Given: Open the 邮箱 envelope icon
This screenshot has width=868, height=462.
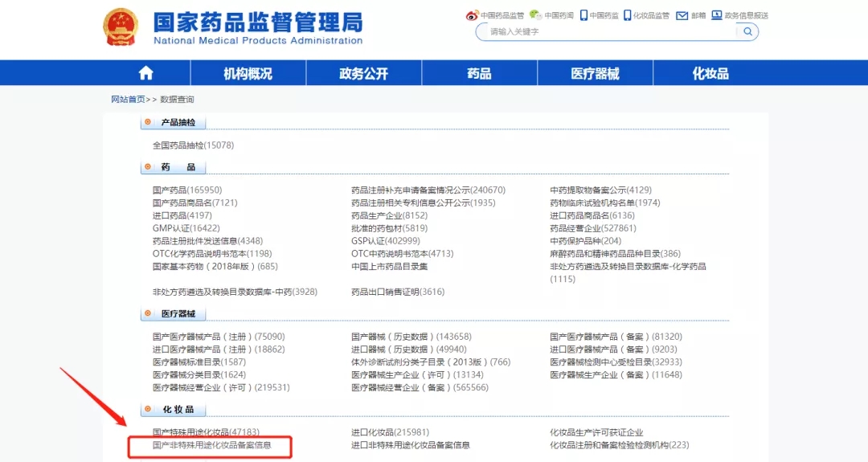Looking at the screenshot, I should [682, 15].
